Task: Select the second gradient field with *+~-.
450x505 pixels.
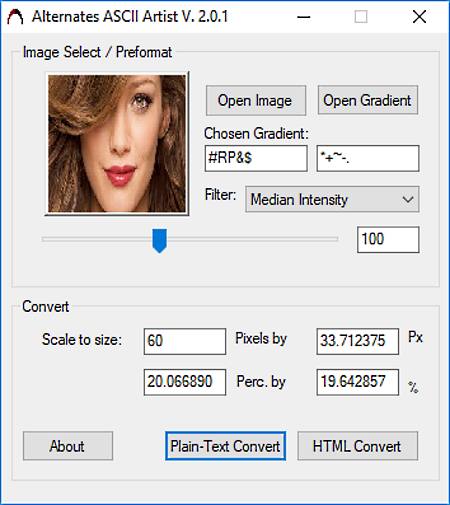Action: pyautogui.click(x=368, y=158)
